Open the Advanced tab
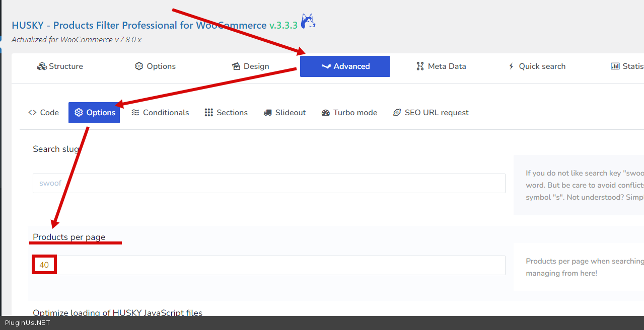Image resolution: width=644 pixels, height=330 pixels. 345,66
